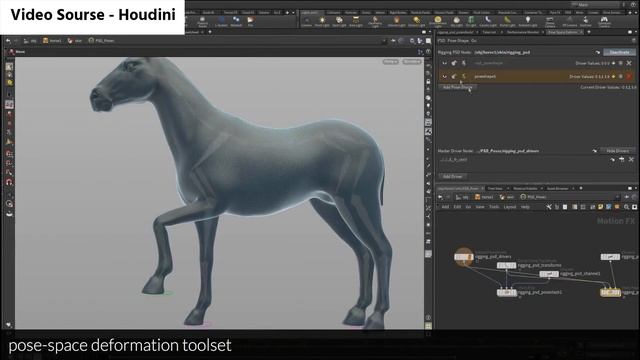Viewport: 640px width, 360px height.
Task: Click the wrench icon in network editor toolbar
Action: click(549, 207)
